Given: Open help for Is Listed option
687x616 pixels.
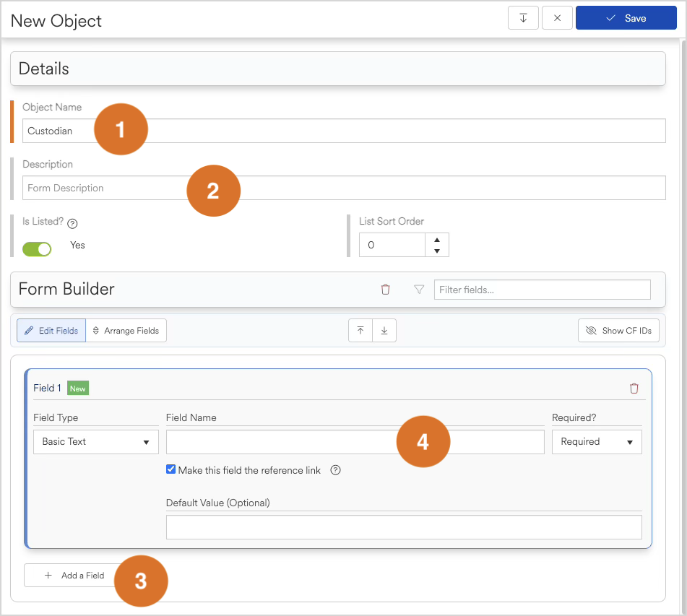Looking at the screenshot, I should point(72,223).
